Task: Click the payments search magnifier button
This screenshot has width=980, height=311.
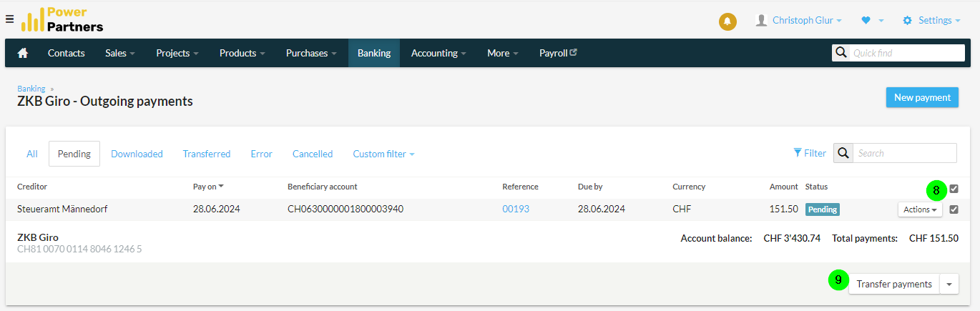Action: point(843,153)
